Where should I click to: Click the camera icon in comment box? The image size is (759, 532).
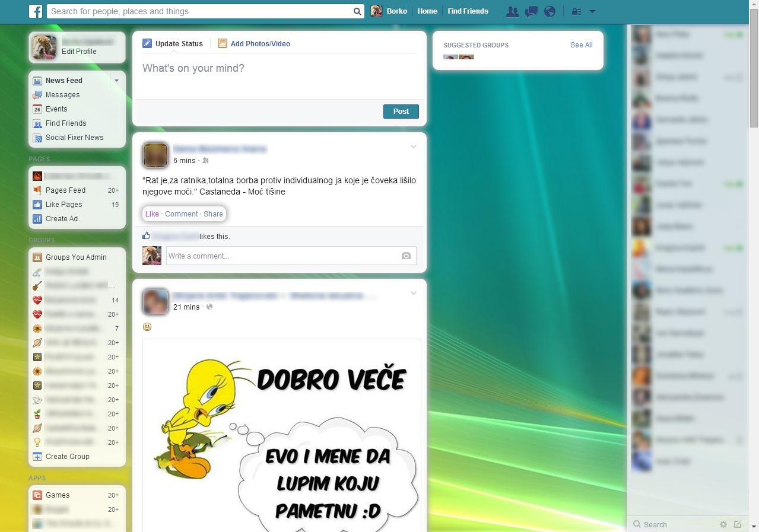coord(406,256)
